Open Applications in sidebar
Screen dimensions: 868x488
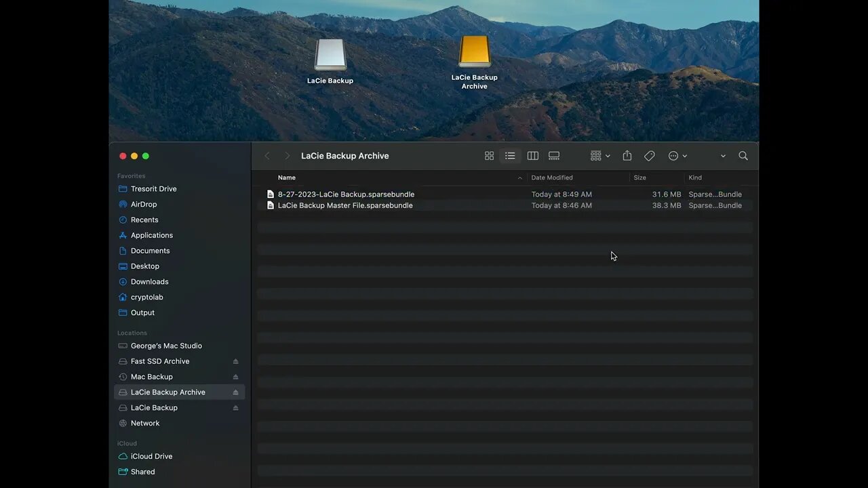tap(152, 235)
